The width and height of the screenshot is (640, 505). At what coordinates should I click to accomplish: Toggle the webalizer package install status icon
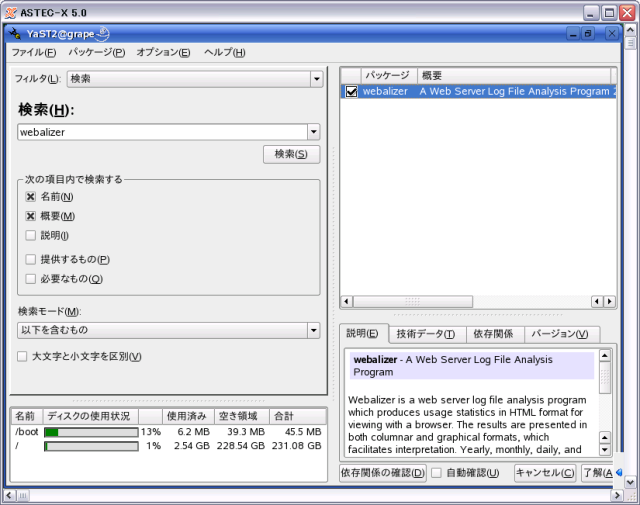pyautogui.click(x=351, y=91)
